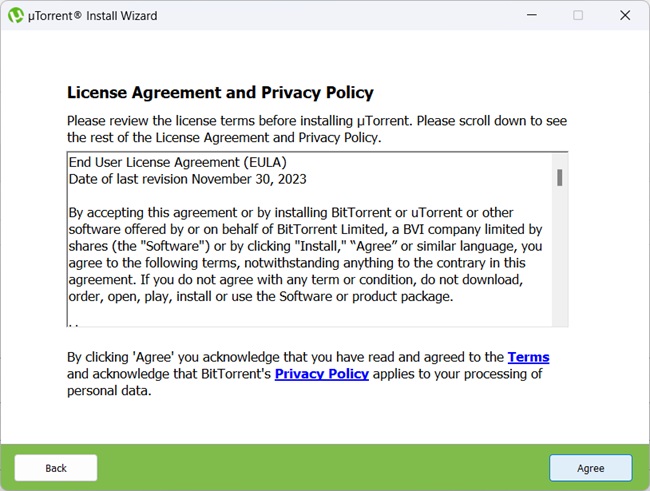
Task: Click 'Date of last revision November 30, 2023'
Action: tap(187, 179)
